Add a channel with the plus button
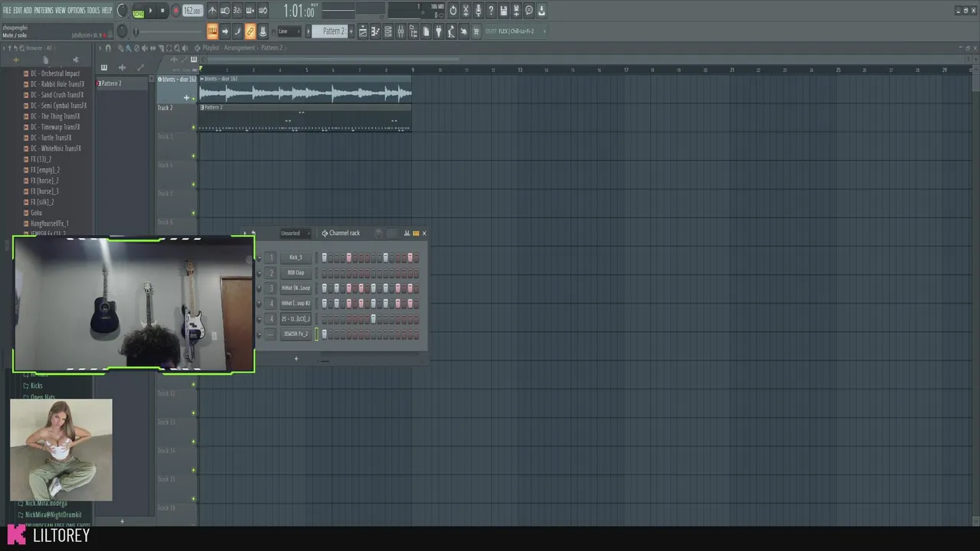Image resolution: width=980 pixels, height=551 pixels. pyautogui.click(x=296, y=358)
